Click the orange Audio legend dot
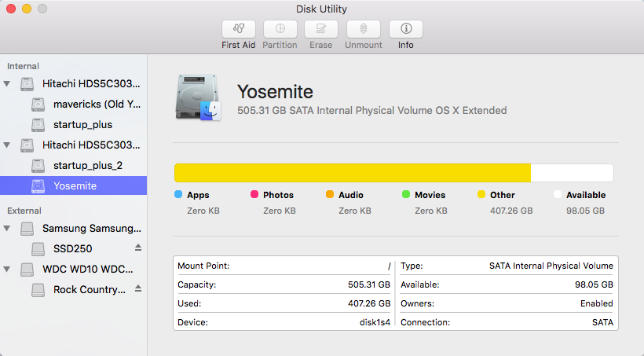Viewport: 644px width, 356px height. (x=330, y=194)
